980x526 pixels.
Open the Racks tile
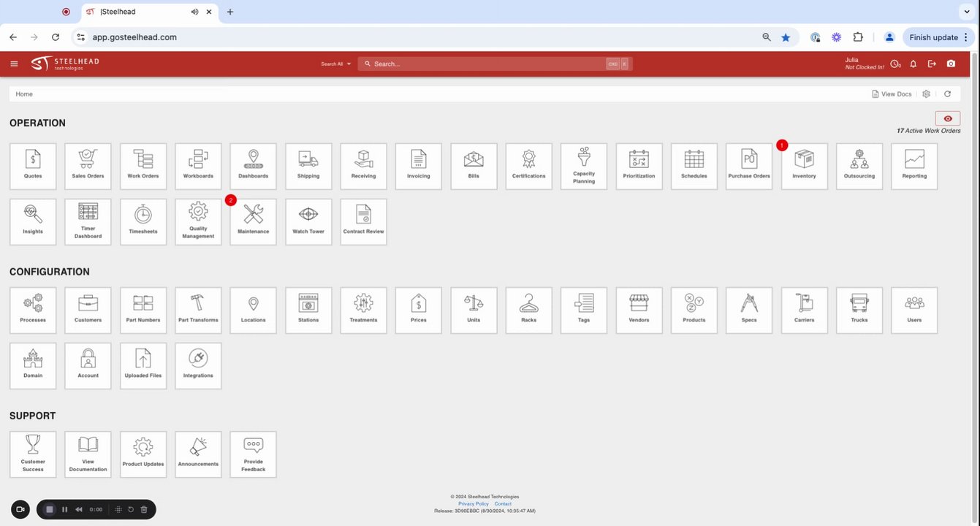529,310
